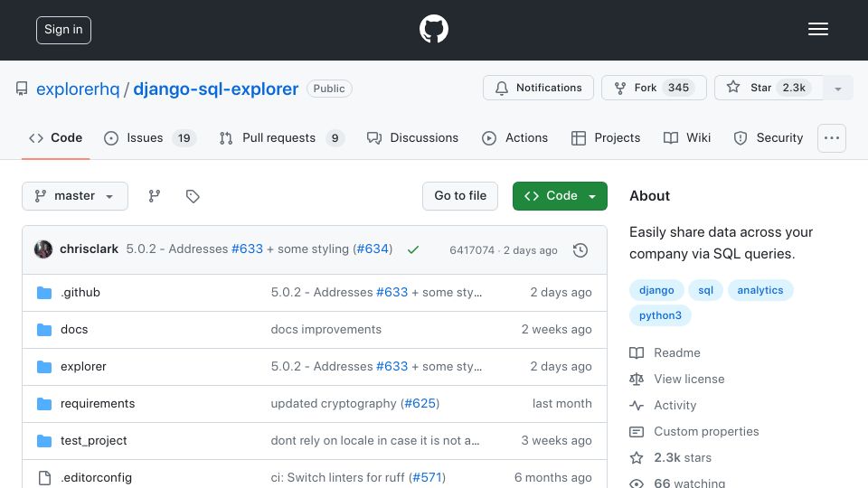This screenshot has height=488, width=868.
Task: Expand the Star lists dropdown arrow
Action: click(x=838, y=88)
